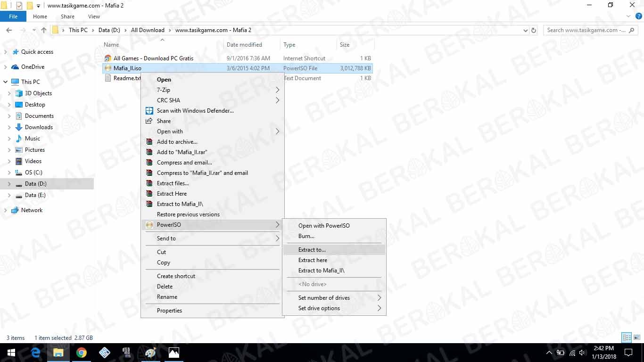Click the volume icon in system tray
The image size is (644, 362).
tap(582, 353)
